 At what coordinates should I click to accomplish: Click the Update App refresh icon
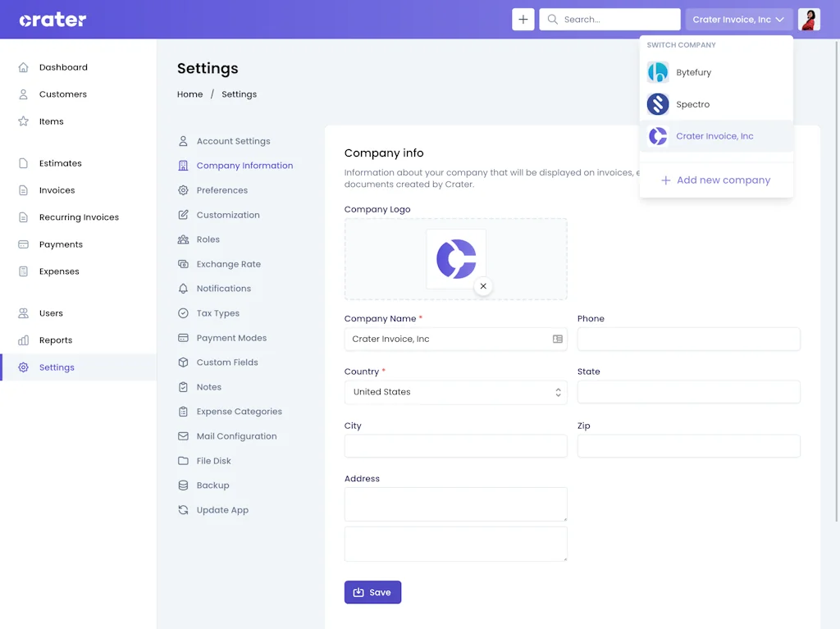tap(183, 510)
